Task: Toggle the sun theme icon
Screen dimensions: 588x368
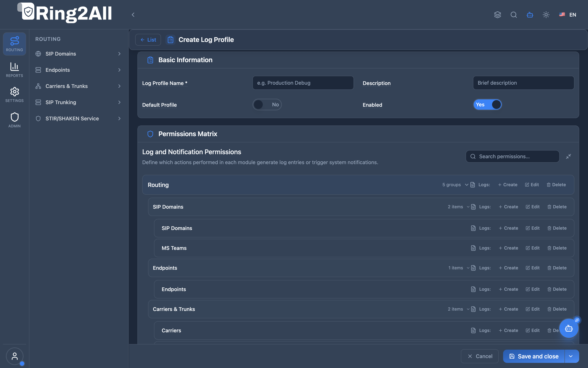Action: pos(546,15)
